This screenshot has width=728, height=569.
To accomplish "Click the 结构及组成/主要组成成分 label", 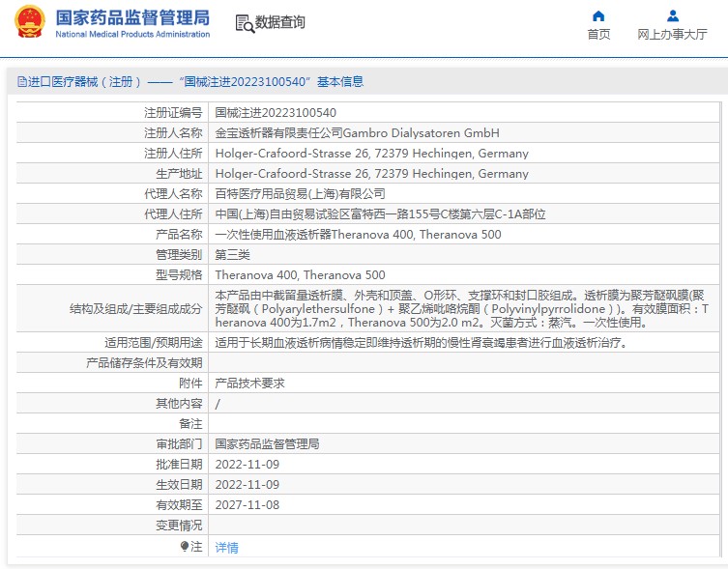I will (x=136, y=309).
